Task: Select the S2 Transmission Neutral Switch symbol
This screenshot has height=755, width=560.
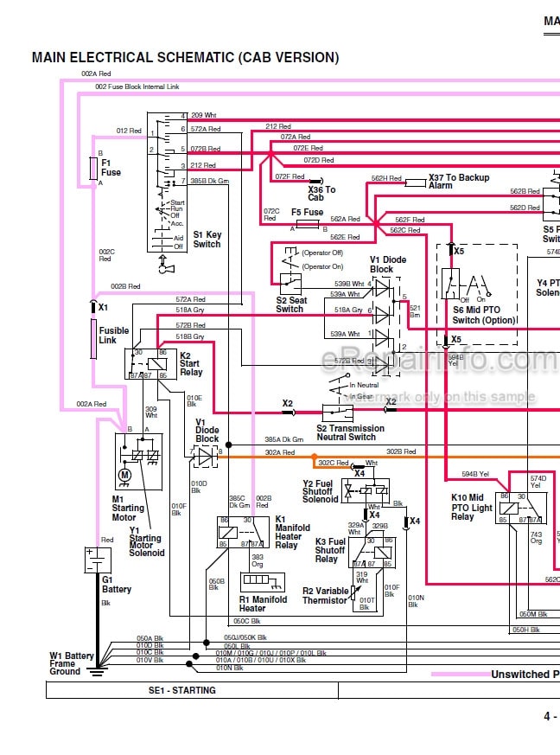Action: click(338, 413)
